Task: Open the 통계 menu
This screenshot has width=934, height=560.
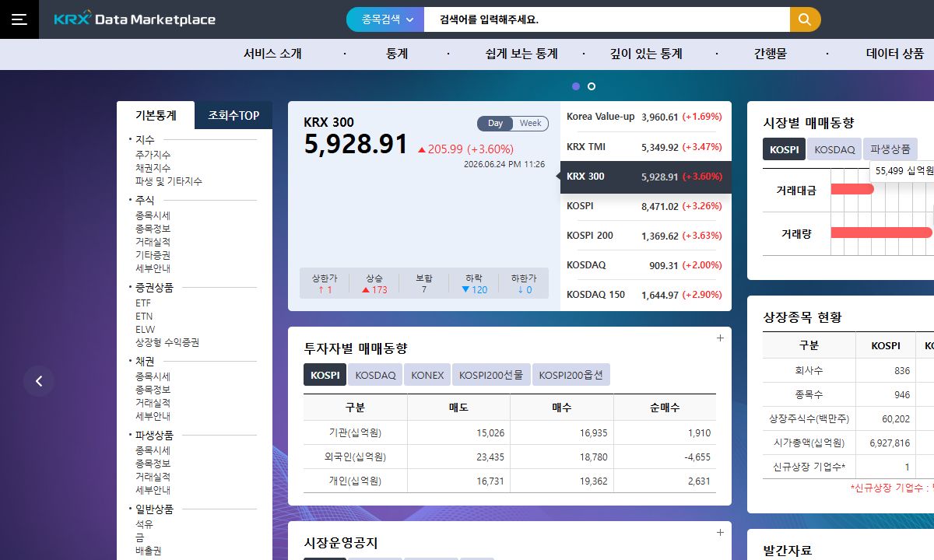Action: point(397,54)
